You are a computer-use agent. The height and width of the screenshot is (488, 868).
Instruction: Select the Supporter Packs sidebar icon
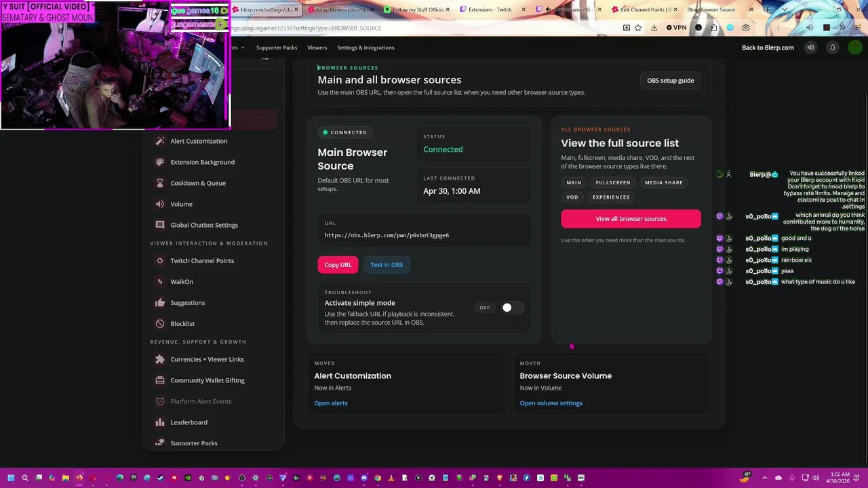(x=160, y=443)
